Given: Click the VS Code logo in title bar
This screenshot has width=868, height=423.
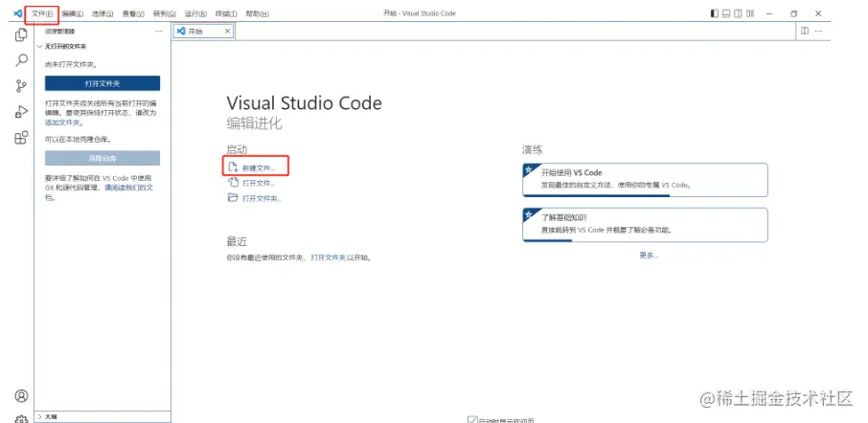Looking at the screenshot, I should 17,13.
